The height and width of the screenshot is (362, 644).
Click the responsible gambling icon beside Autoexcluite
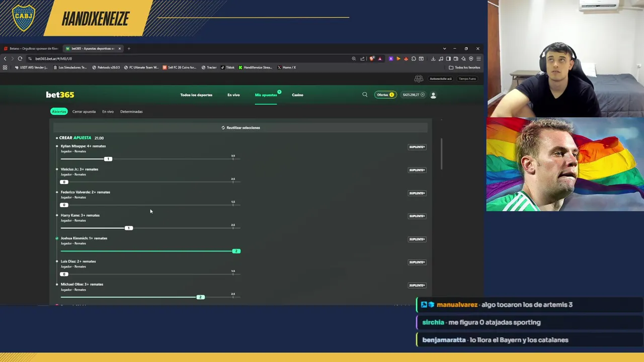pyautogui.click(x=419, y=79)
